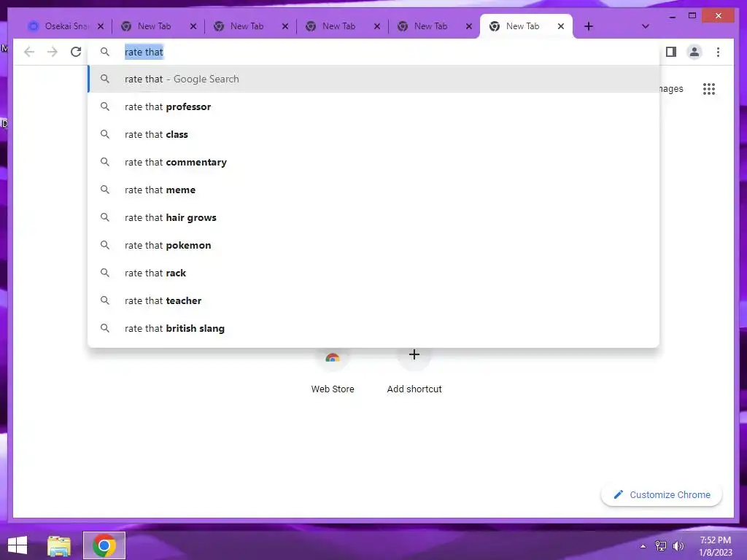The image size is (747, 560).
Task: Select the 'rate that meme' suggestion
Action: [x=374, y=190]
